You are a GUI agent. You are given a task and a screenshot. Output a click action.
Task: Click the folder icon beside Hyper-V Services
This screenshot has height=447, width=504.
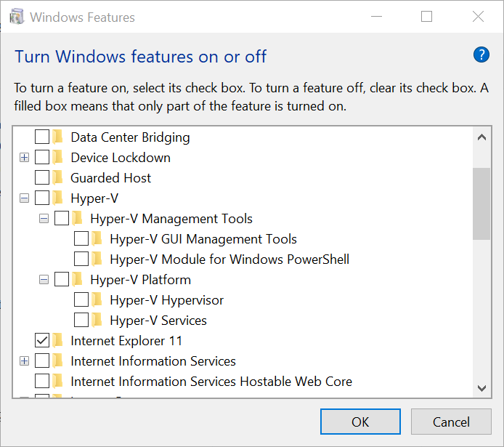97,320
